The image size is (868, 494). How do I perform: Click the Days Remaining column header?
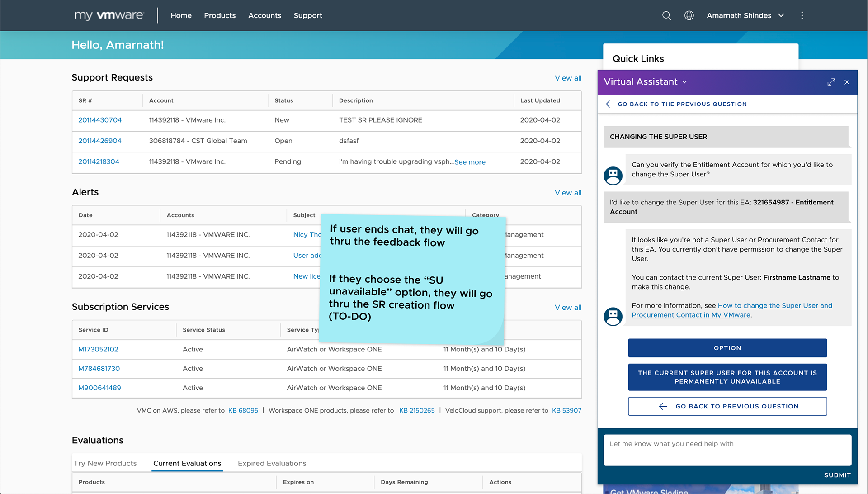404,482
